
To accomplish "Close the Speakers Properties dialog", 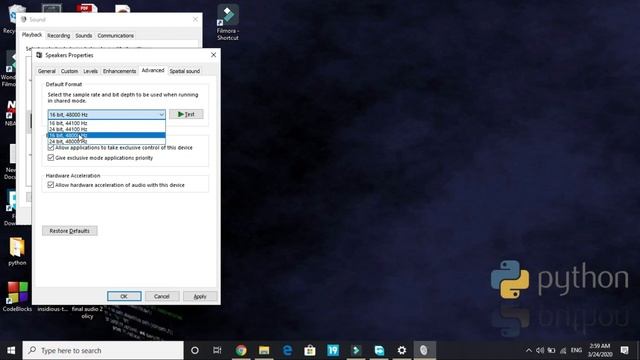I will pyautogui.click(x=213, y=55).
